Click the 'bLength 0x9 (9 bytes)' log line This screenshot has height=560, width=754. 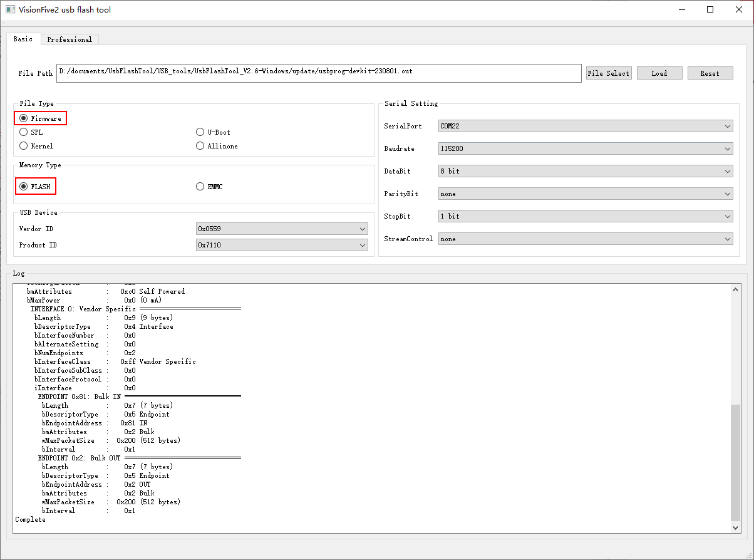pyautogui.click(x=103, y=318)
